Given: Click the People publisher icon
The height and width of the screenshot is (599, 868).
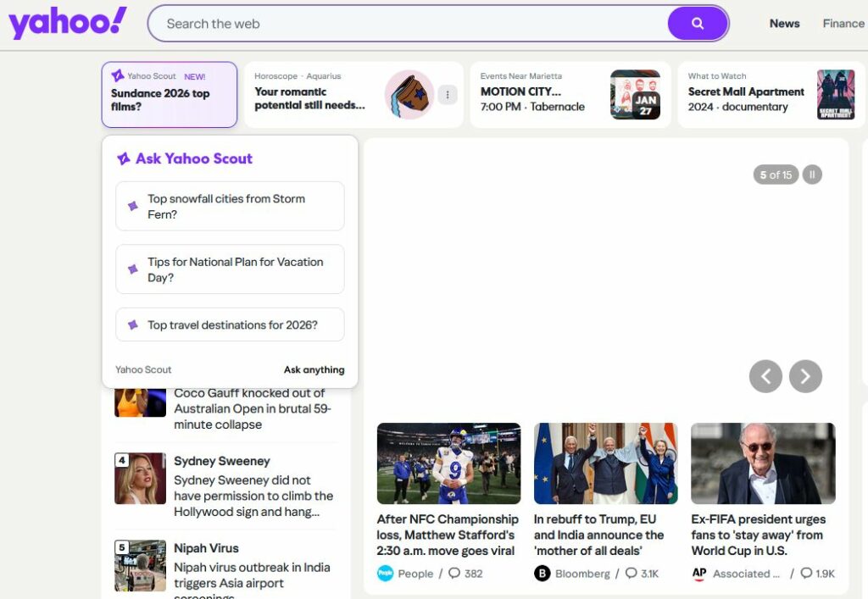Looking at the screenshot, I should tap(386, 574).
